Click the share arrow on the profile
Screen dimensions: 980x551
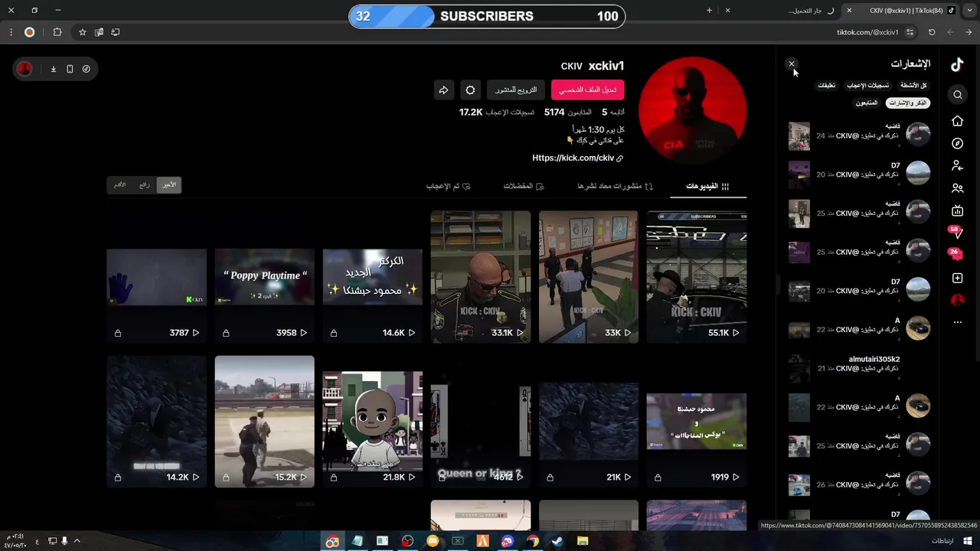[x=443, y=90]
